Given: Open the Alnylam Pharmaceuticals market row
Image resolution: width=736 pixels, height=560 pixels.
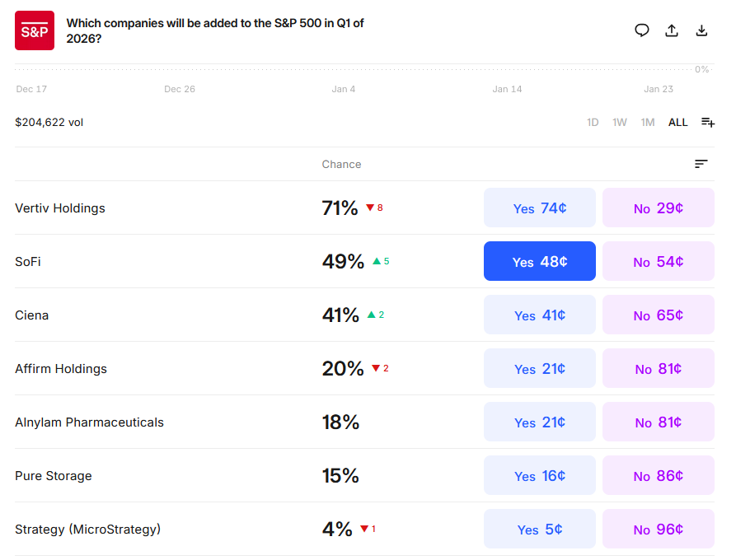Looking at the screenshot, I should [x=89, y=422].
